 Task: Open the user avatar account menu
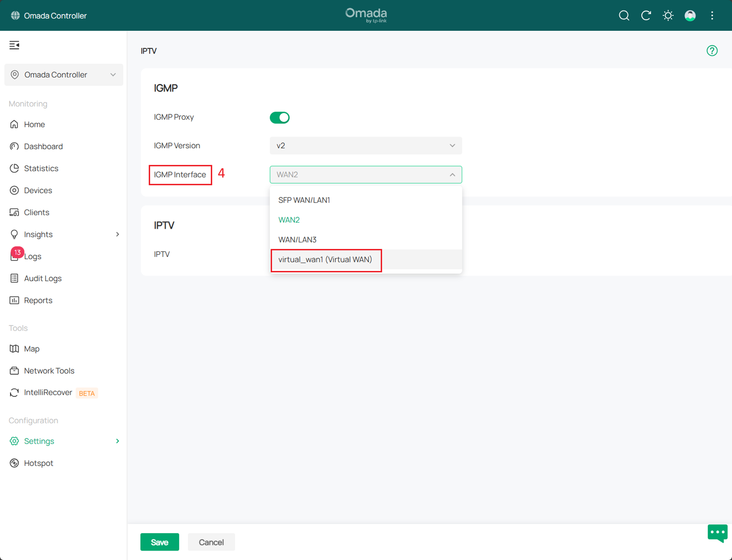point(690,16)
